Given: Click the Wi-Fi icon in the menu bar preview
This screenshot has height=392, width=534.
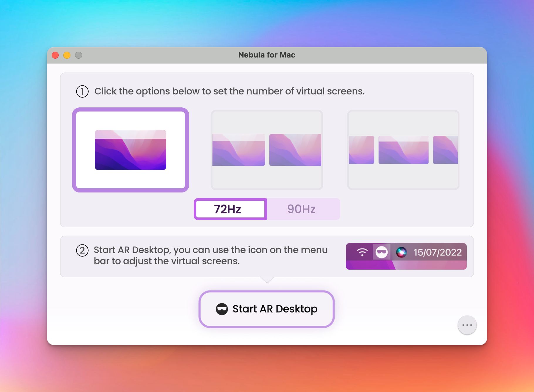Looking at the screenshot, I should 362,252.
